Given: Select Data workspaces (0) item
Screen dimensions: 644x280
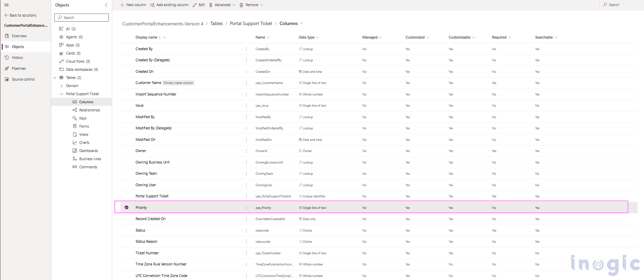Looking at the screenshot, I should point(82,69).
